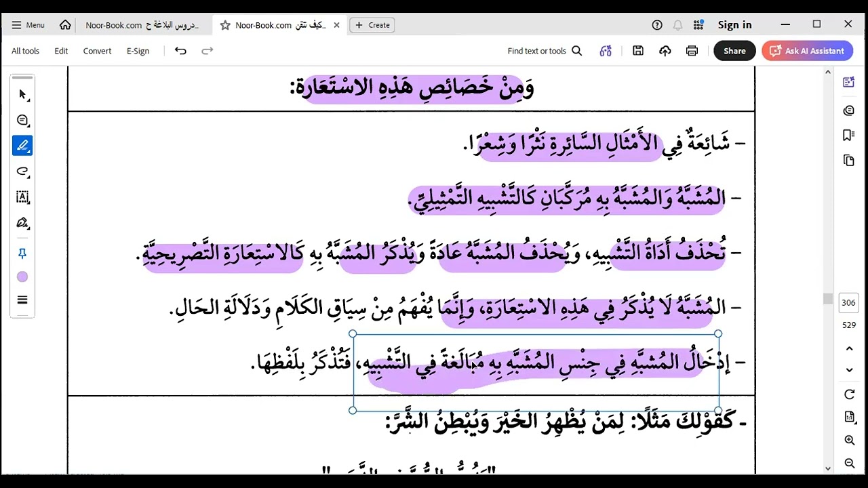The height and width of the screenshot is (488, 868).
Task: Toggle the pin toolbar icon
Action: [x=22, y=253]
